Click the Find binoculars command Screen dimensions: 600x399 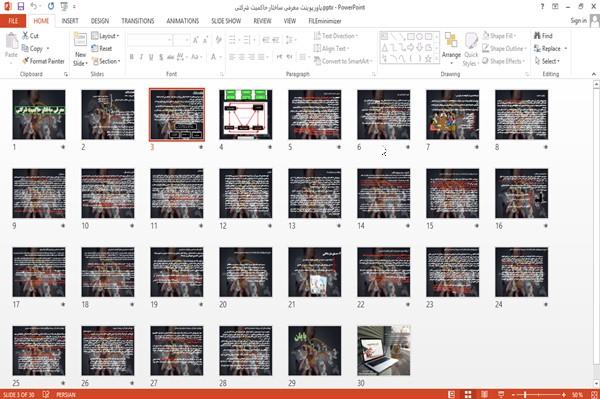pyautogui.click(x=543, y=36)
